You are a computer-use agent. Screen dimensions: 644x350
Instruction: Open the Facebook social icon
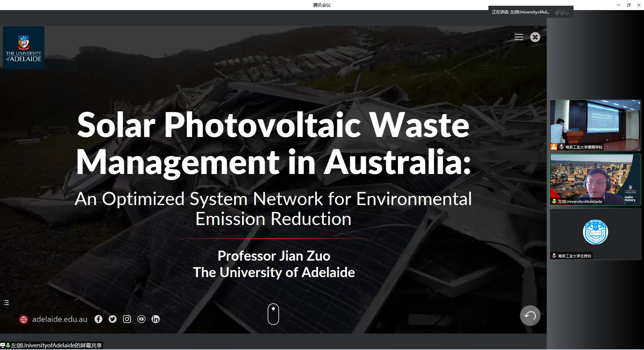click(x=98, y=319)
